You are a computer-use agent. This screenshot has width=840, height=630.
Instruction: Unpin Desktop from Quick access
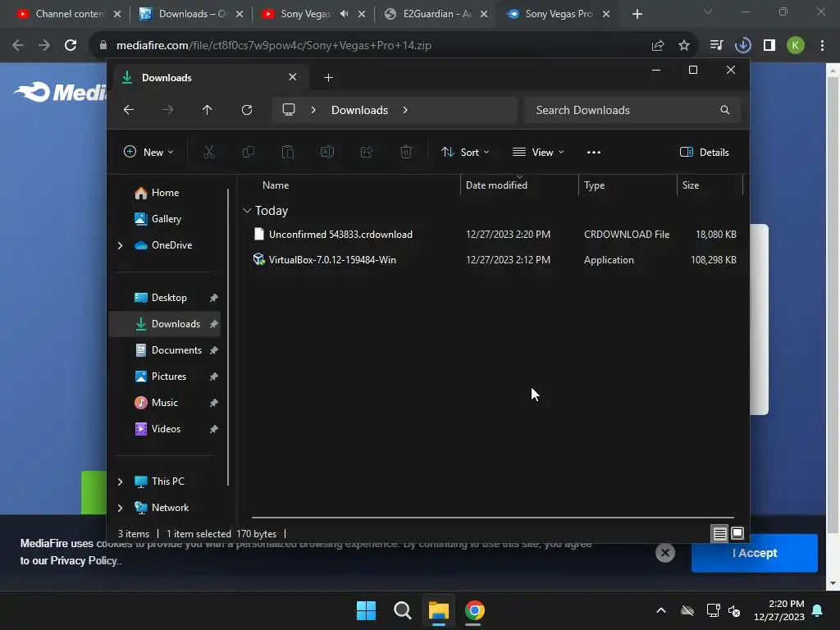pos(214,298)
